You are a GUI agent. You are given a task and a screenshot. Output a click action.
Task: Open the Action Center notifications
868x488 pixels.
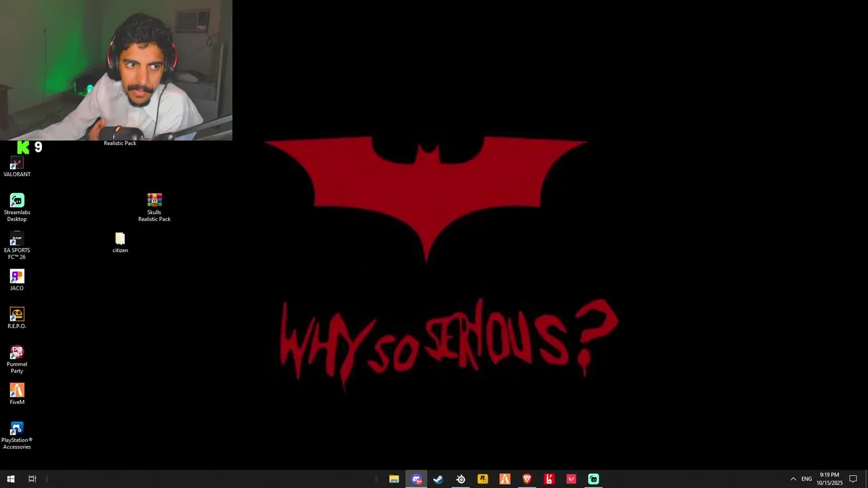tap(853, 479)
